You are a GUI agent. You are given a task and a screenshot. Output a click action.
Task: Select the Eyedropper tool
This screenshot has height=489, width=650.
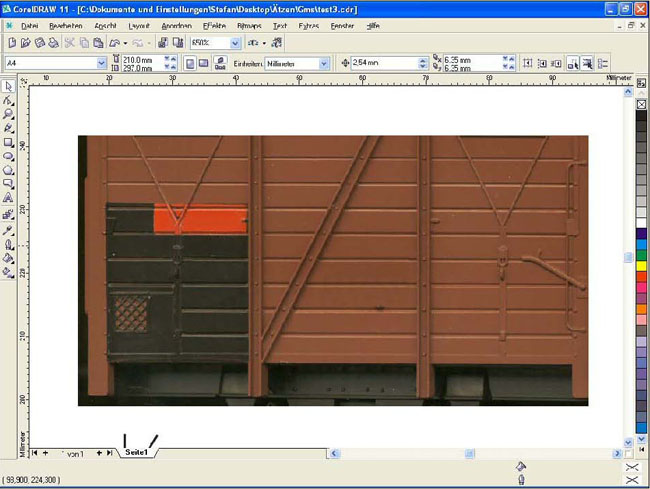(9, 228)
